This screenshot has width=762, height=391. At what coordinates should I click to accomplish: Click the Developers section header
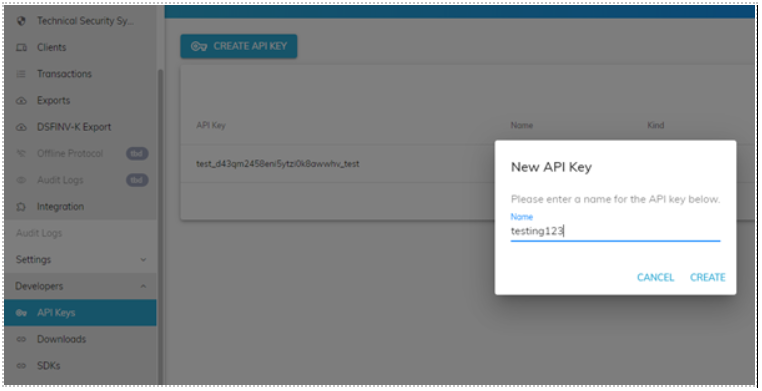[x=80, y=286]
